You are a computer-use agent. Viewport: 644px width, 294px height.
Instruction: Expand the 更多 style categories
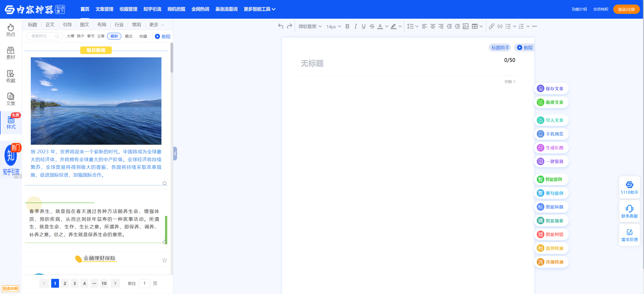(156, 24)
